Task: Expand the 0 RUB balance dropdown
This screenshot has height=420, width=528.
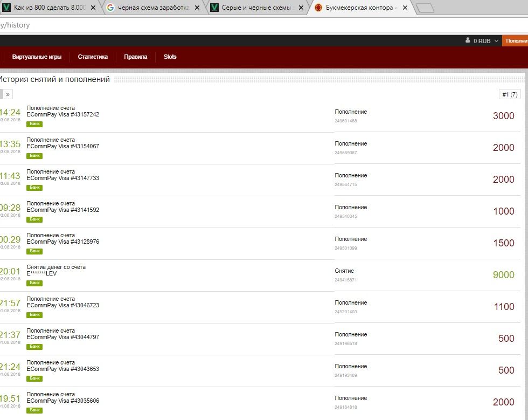Action: [x=496, y=41]
